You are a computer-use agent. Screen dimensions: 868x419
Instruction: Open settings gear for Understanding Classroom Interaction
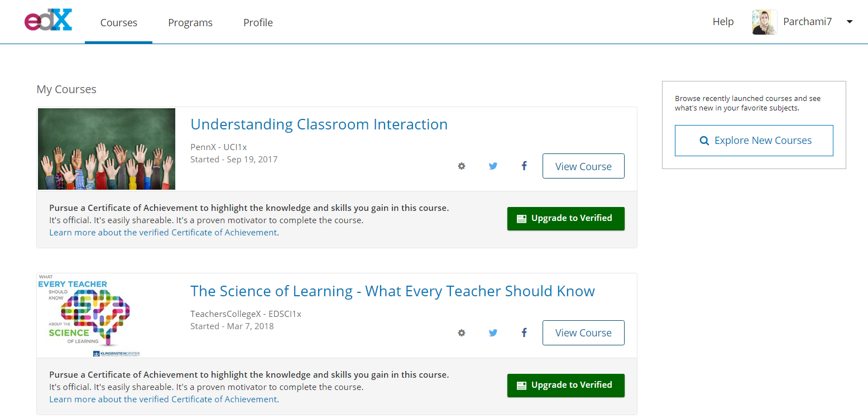[x=462, y=166]
